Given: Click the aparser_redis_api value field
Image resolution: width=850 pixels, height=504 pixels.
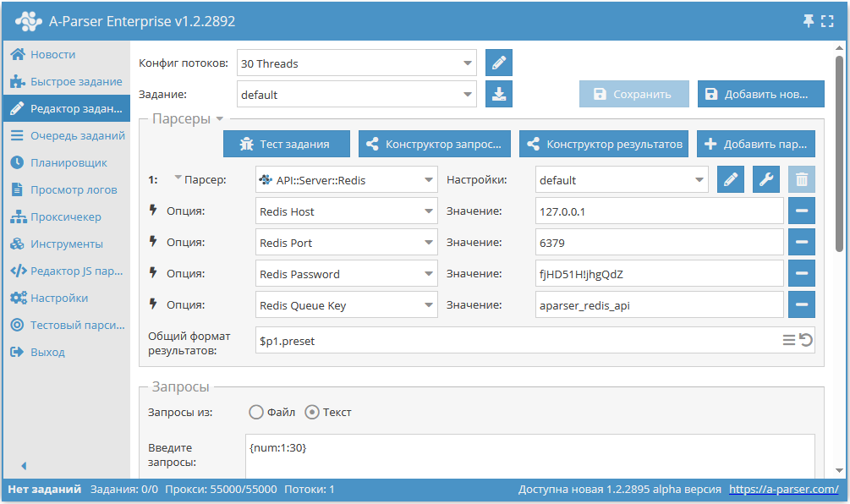Looking at the screenshot, I should tap(659, 304).
